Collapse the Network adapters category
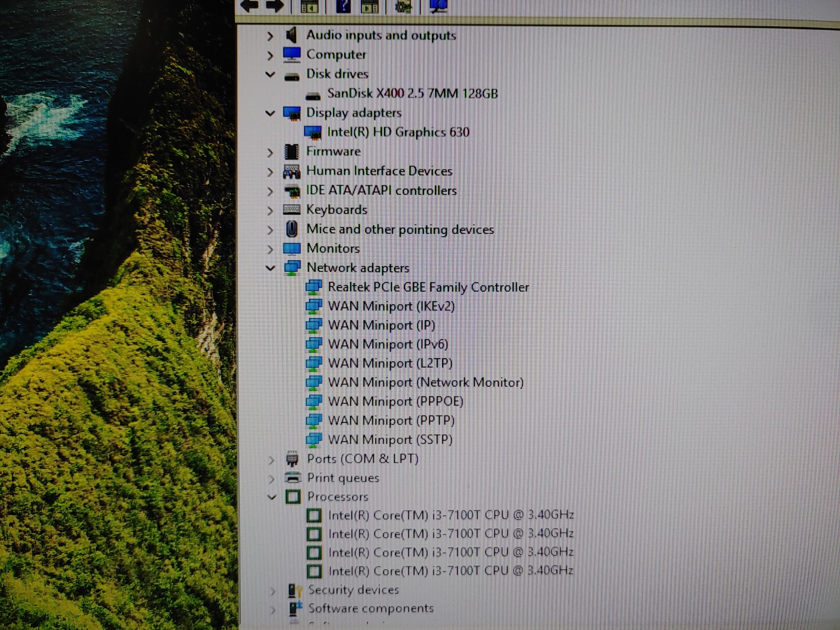Viewport: 840px width, 630px height. pos(270,268)
